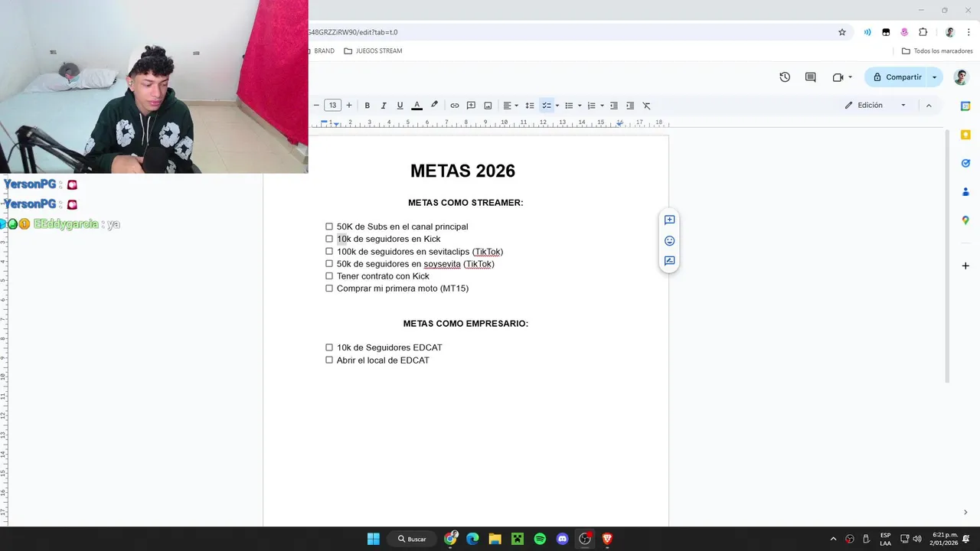The image size is (980, 551).
Task: Open Google Tasks in side panel
Action: click(965, 163)
